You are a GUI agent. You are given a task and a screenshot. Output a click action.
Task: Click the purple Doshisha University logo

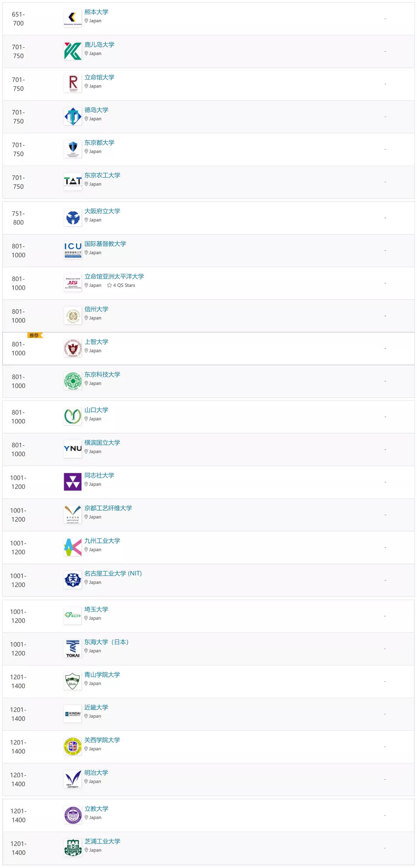[x=73, y=482]
